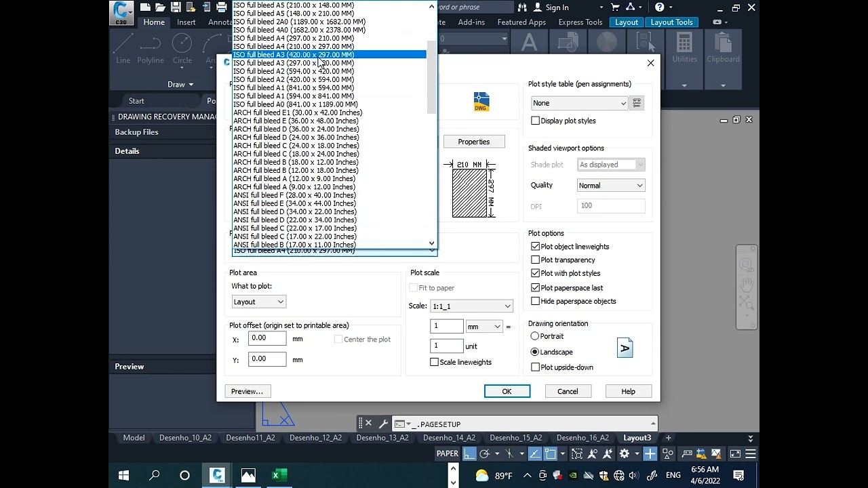Open Excel from the Windows taskbar
This screenshot has width=868, height=488.
(x=279, y=475)
